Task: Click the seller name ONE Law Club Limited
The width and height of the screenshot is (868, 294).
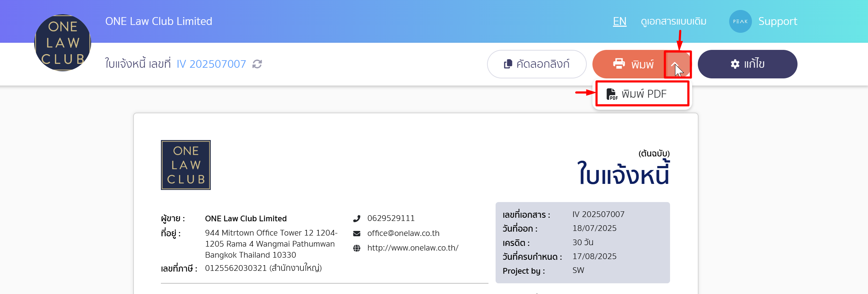Action: 246,218
